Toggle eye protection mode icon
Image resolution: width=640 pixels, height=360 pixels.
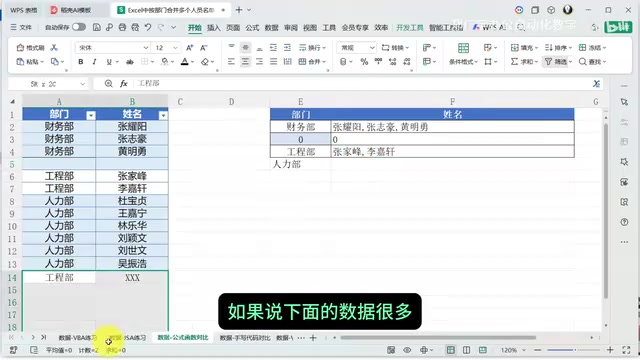tap(407, 350)
